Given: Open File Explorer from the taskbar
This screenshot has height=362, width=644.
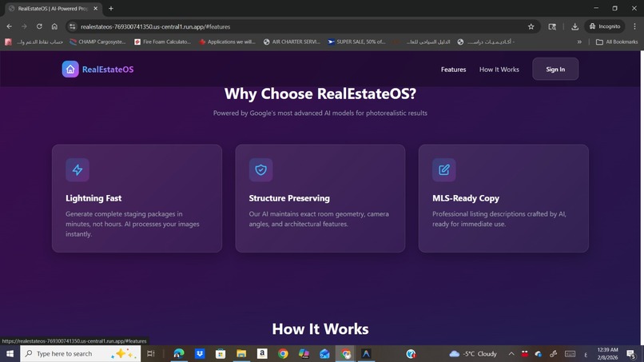Looking at the screenshot, I should (x=241, y=354).
